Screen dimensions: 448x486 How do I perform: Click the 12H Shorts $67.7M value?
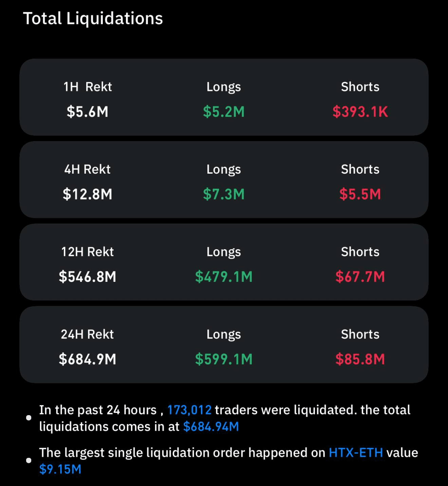coord(360,277)
